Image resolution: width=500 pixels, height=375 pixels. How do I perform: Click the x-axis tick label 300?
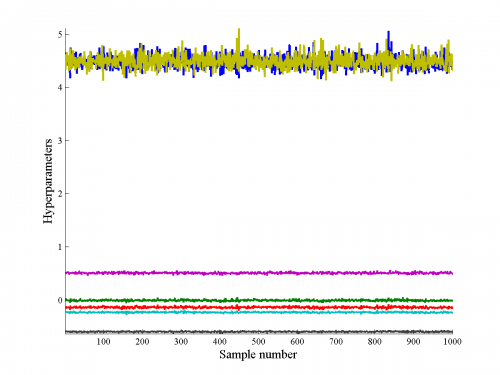181,342
